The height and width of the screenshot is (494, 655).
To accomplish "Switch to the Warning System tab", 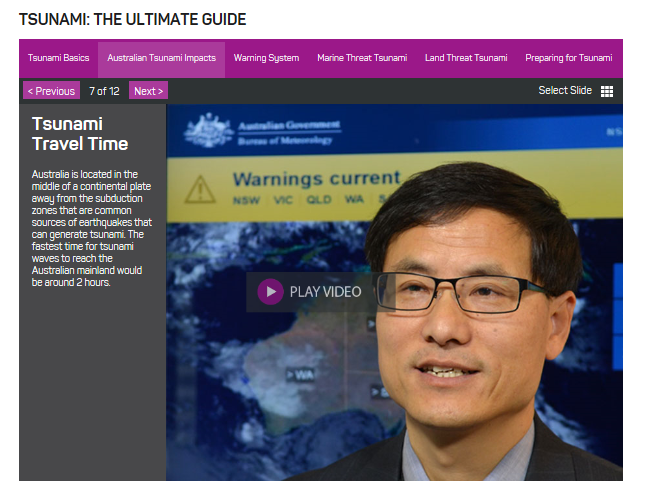I will (x=266, y=58).
